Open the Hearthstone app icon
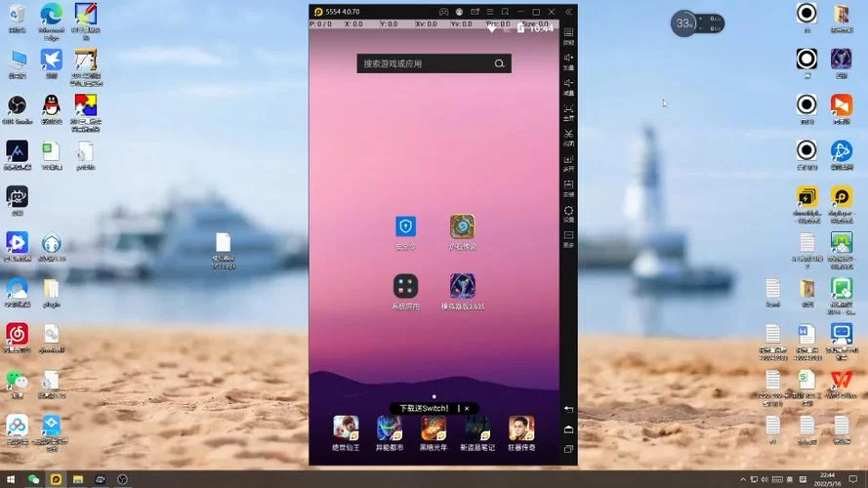The width and height of the screenshot is (868, 488). point(462,227)
